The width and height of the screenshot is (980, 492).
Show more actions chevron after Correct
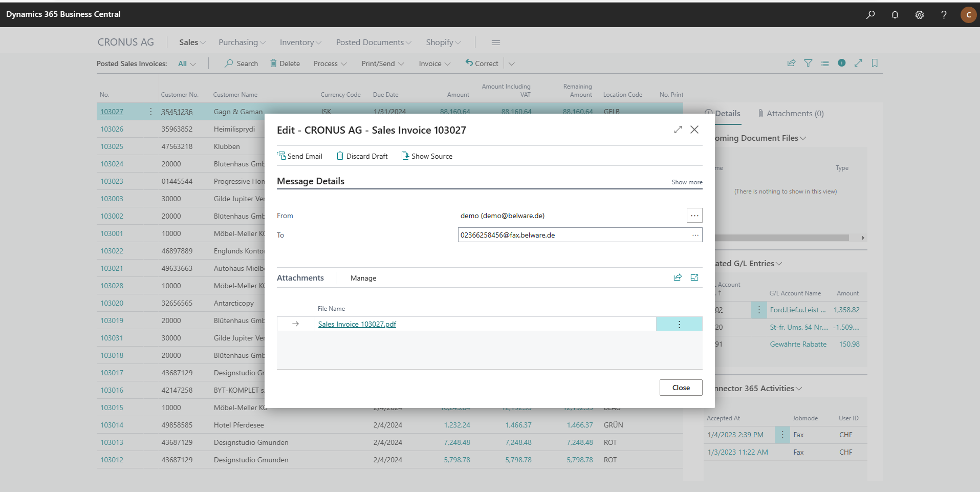[511, 63]
